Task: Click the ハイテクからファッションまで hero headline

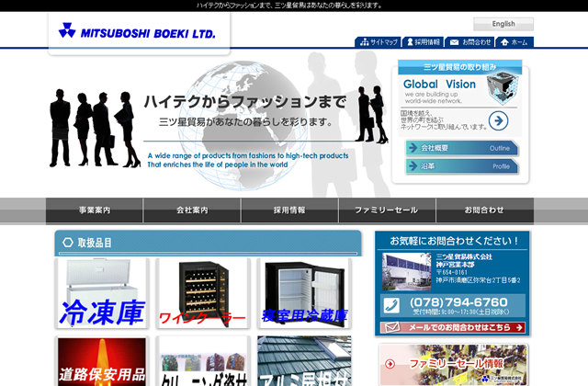Action: tap(245, 102)
